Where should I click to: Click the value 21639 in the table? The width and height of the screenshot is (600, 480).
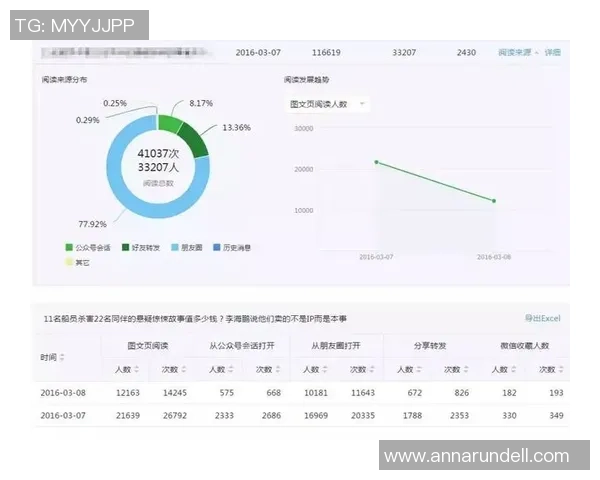click(128, 415)
